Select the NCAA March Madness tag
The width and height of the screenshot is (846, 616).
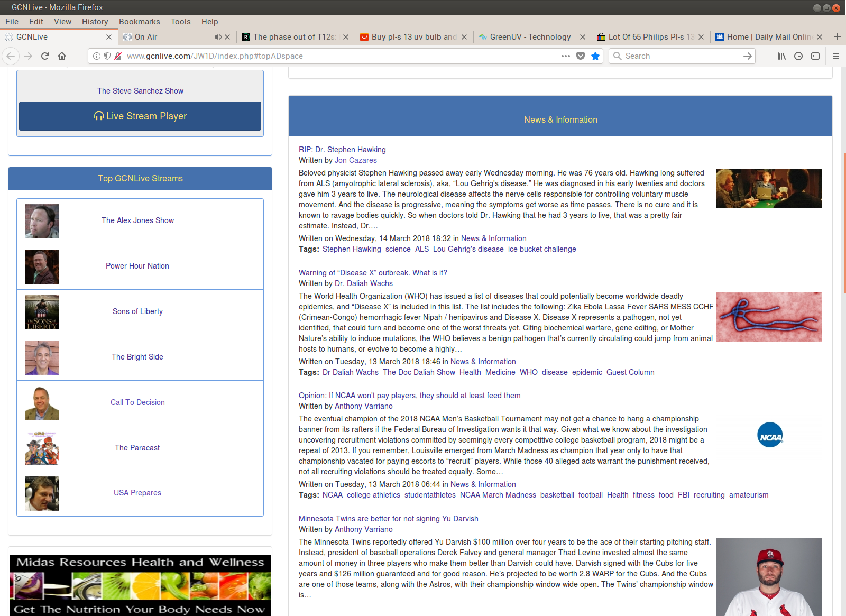click(498, 495)
